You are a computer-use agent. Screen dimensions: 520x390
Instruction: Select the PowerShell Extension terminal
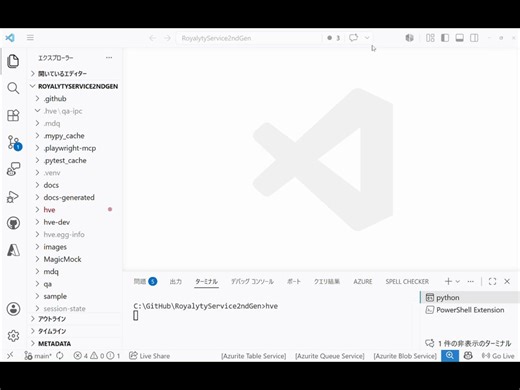point(470,310)
